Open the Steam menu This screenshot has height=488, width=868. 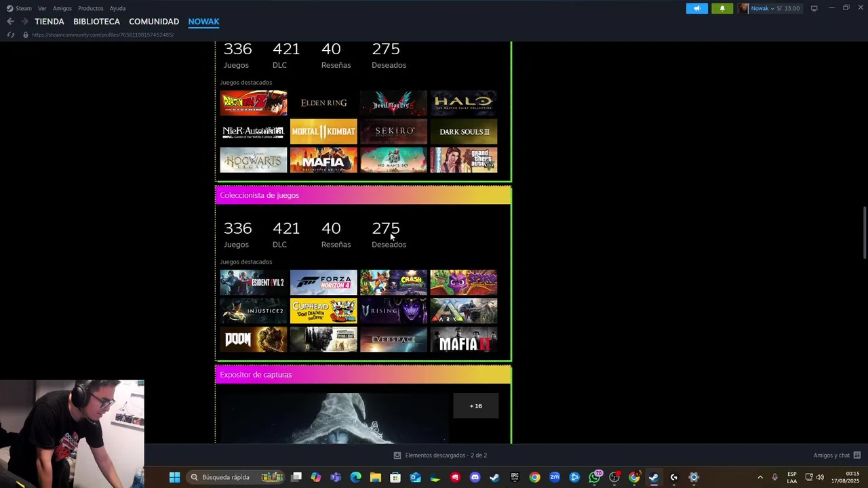(19, 8)
